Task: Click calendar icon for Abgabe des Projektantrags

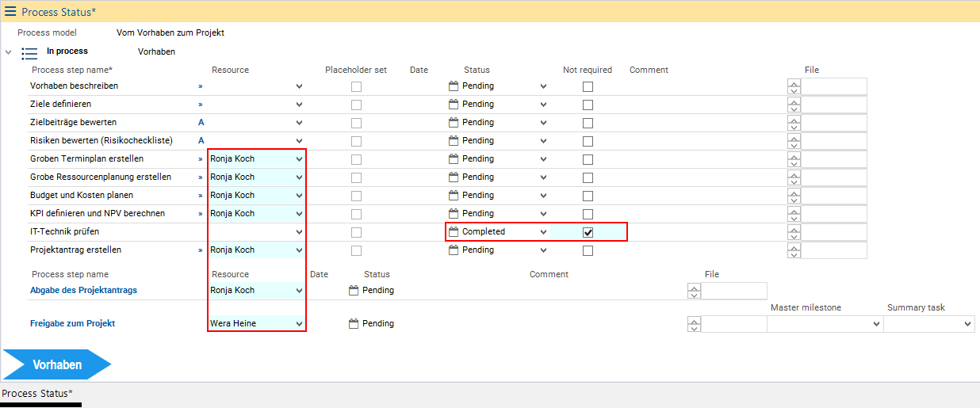Action: (x=354, y=290)
